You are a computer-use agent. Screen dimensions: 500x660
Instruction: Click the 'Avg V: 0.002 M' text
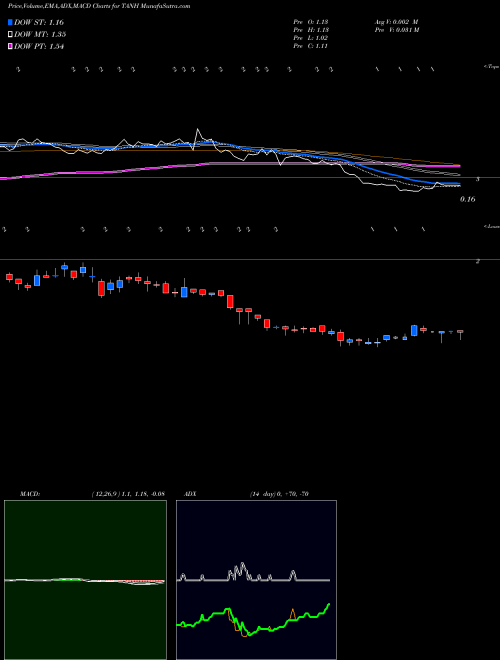[x=396, y=22]
